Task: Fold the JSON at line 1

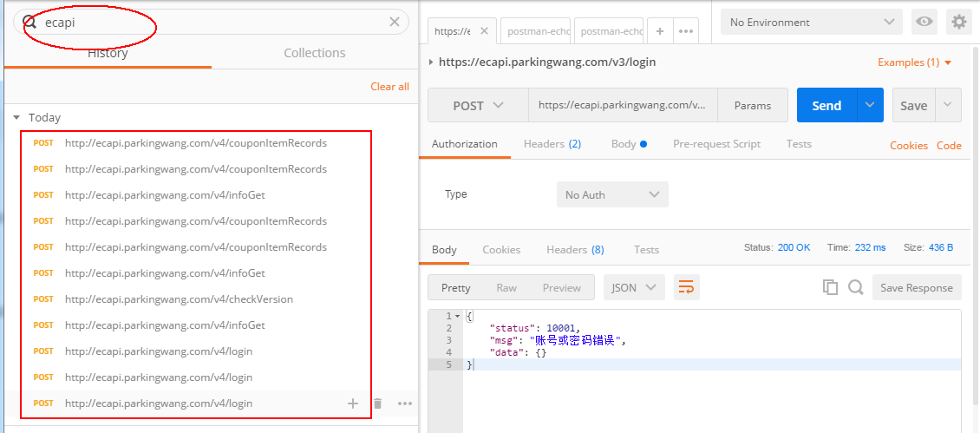Action: [458, 316]
